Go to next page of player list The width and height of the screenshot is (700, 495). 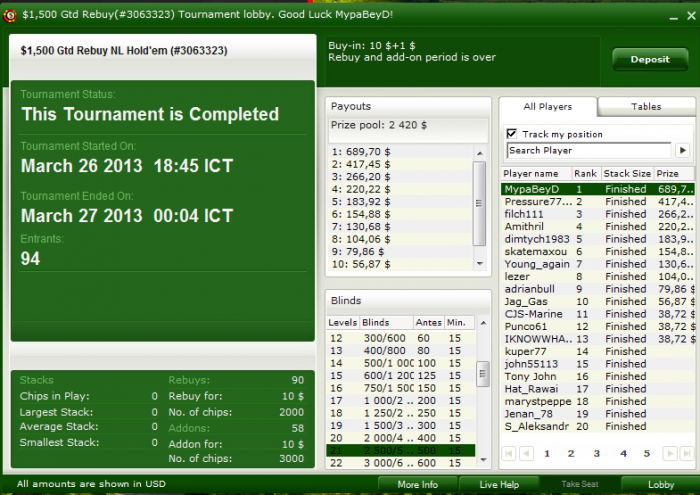click(670, 453)
